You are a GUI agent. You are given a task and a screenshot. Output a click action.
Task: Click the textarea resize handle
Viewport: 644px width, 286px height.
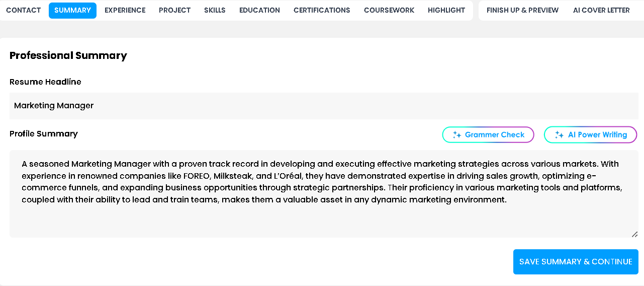[634, 234]
